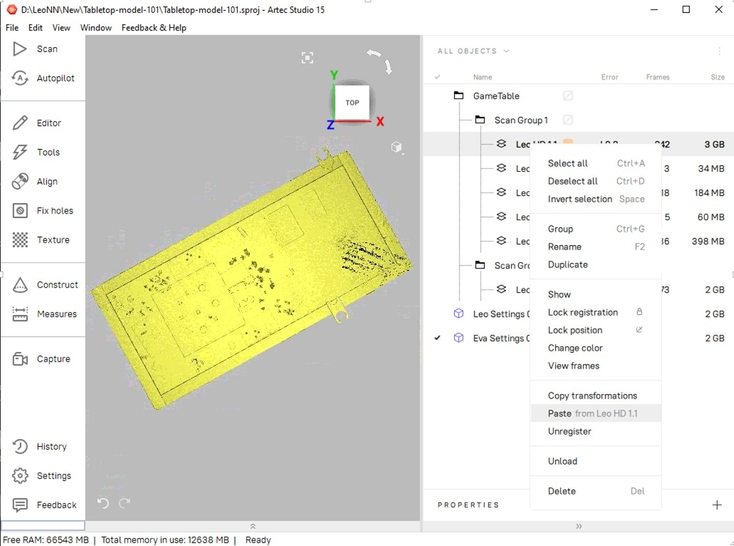Viewport: 734px width, 546px height.
Task: Click the TOP face of navigation cube
Action: pos(352,103)
